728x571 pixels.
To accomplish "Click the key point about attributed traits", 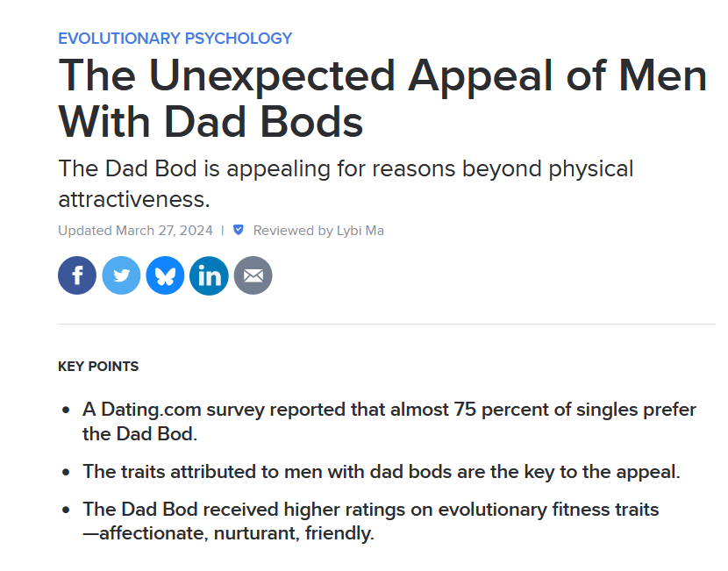I will point(382,472).
